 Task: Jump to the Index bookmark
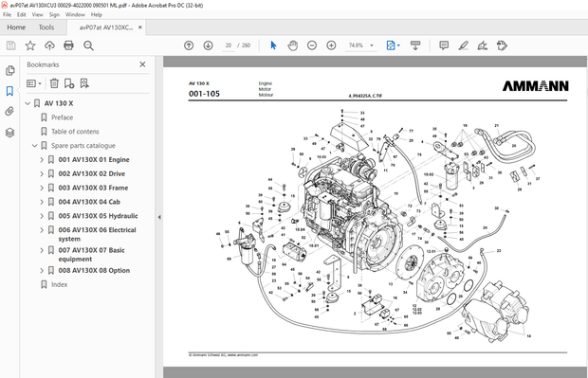click(59, 285)
